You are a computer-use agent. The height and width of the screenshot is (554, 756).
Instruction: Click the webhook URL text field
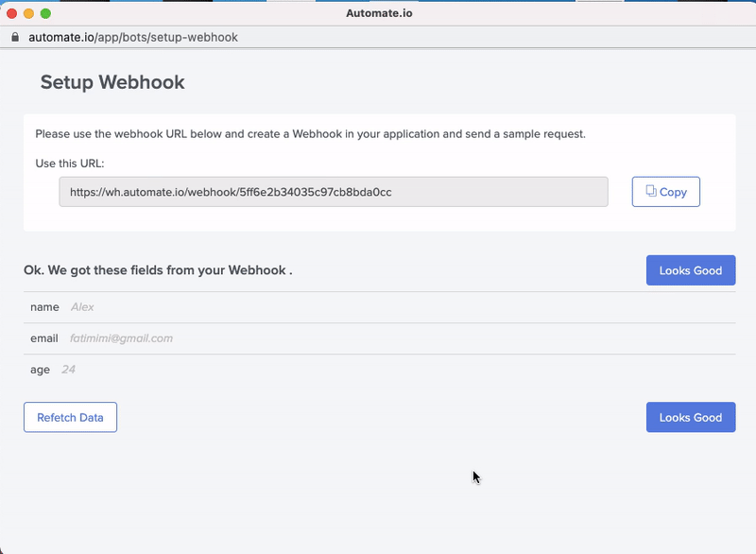(x=334, y=192)
